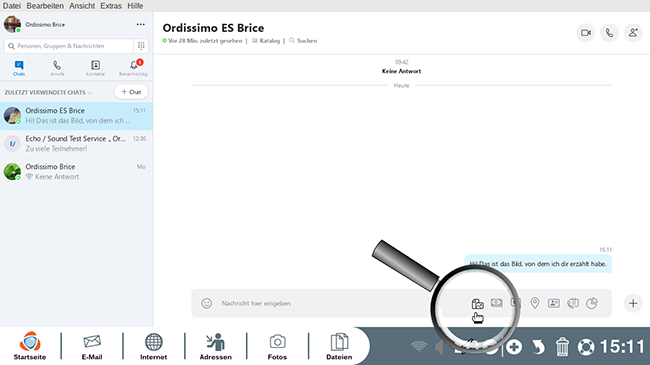Switch to the Kontakte tab

95,68
